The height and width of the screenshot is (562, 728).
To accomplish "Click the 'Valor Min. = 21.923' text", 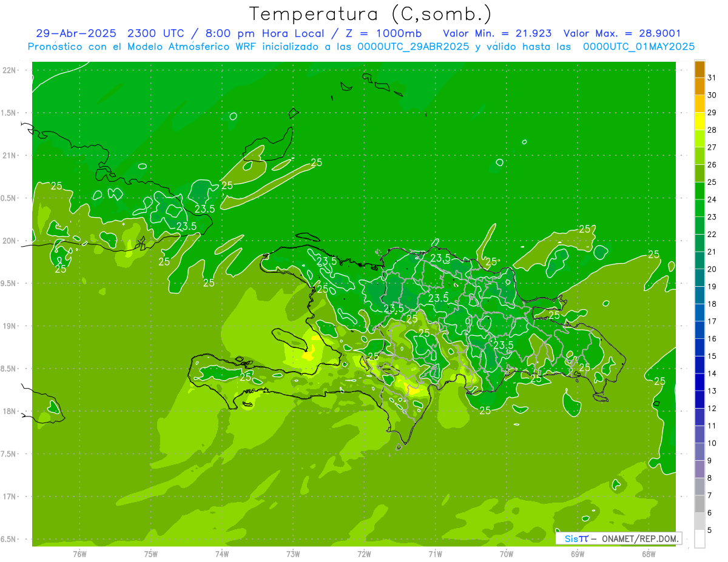I will pos(497,33).
